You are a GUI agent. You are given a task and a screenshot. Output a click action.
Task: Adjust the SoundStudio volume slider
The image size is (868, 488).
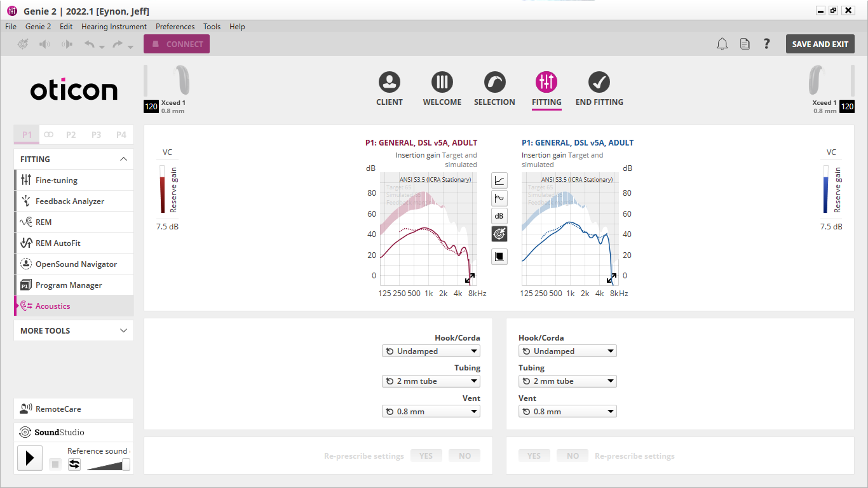click(x=108, y=464)
